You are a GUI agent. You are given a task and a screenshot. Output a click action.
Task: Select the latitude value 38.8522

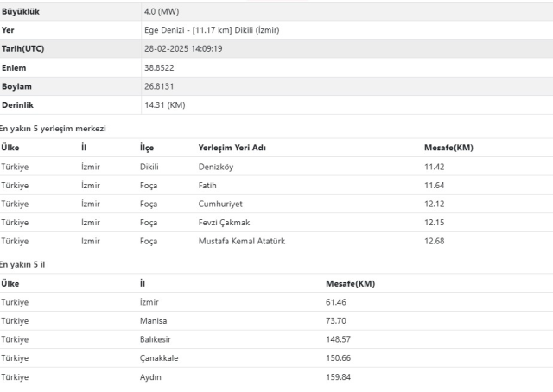pyautogui.click(x=161, y=67)
